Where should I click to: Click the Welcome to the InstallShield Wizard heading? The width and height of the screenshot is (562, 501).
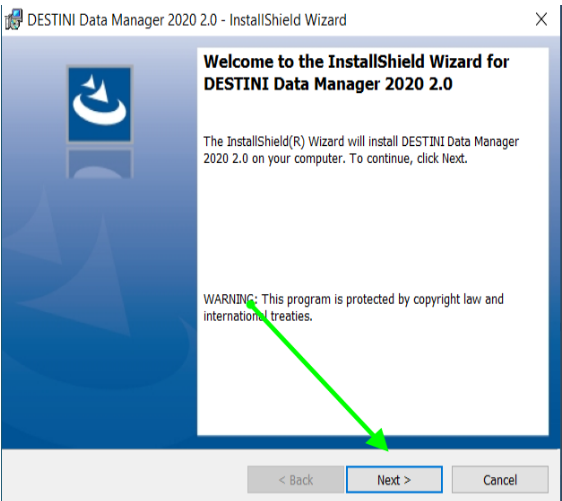tap(356, 73)
